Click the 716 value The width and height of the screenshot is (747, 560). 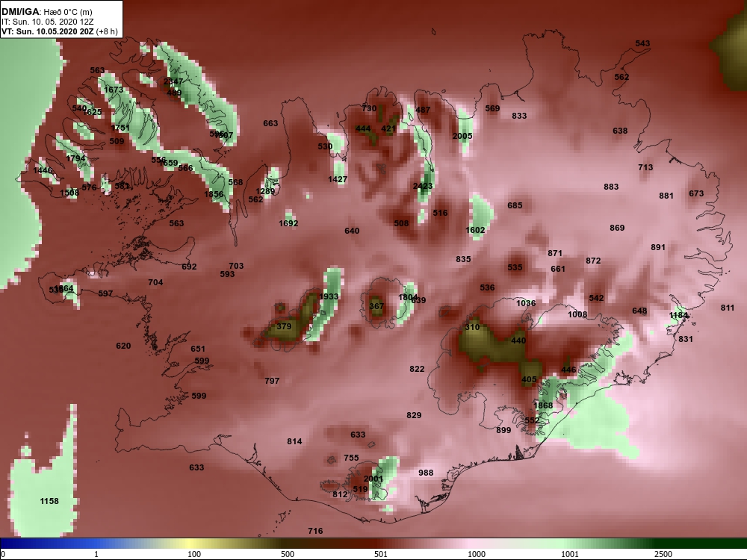tap(315, 531)
